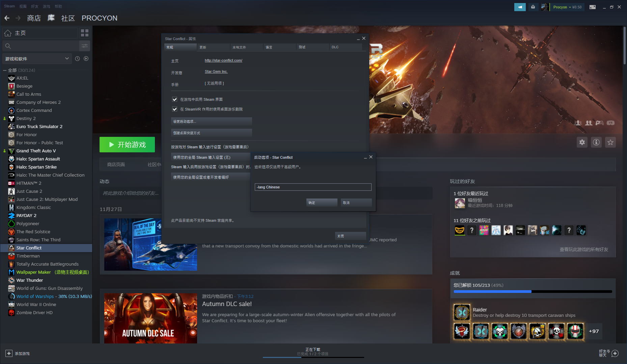Switch to 测试 tab in properties
The height and width of the screenshot is (364, 627).
pyautogui.click(x=312, y=47)
